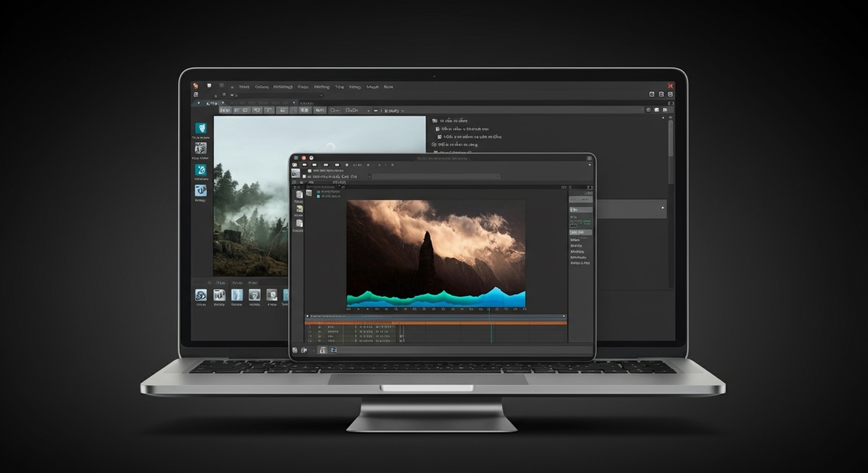
Task: Click the highlighted lock icon in front window's bottom bar
Action: point(322,350)
